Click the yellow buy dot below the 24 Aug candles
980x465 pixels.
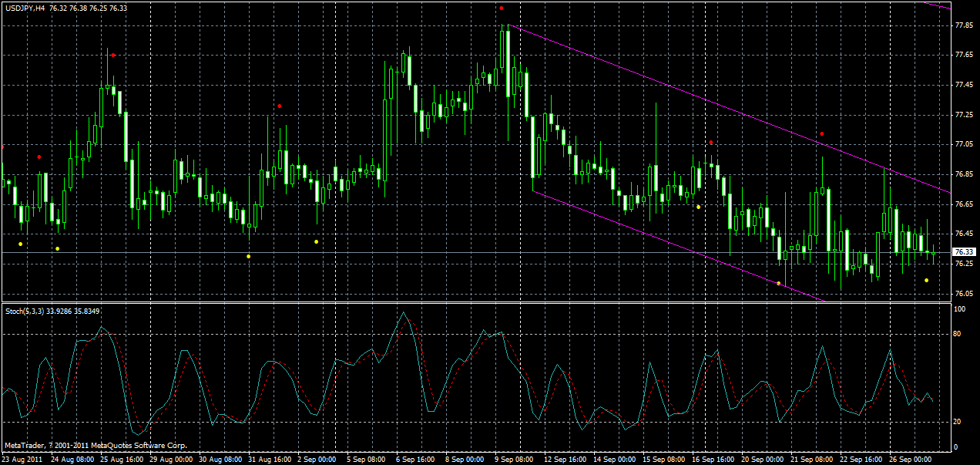[x=56, y=248]
